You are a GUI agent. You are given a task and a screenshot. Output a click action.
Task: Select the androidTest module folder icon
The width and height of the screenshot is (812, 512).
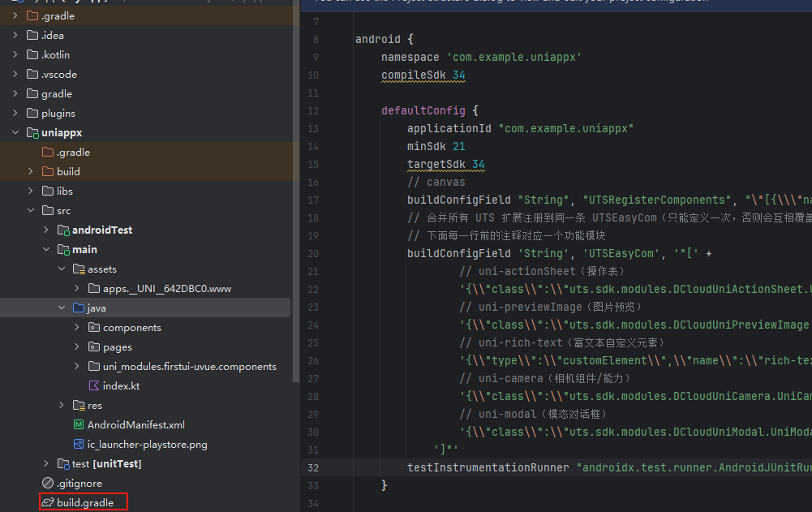[64, 230]
